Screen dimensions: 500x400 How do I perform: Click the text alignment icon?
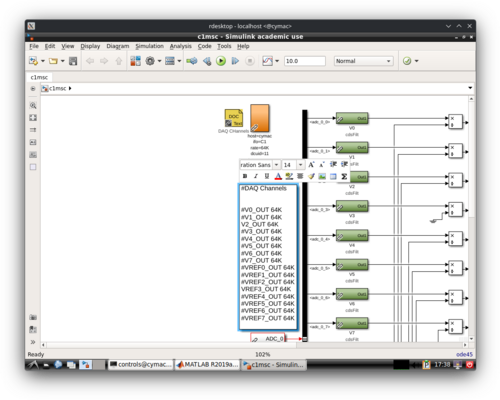click(300, 176)
